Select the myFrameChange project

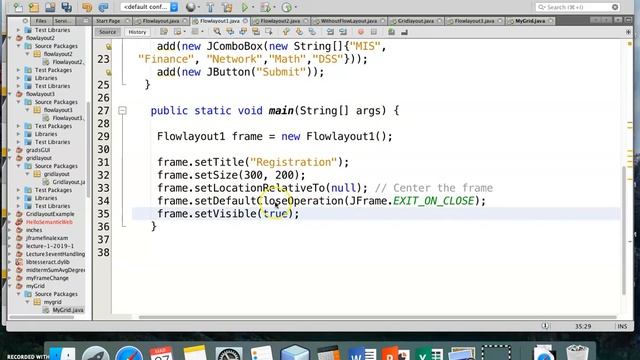pyautogui.click(x=47, y=278)
